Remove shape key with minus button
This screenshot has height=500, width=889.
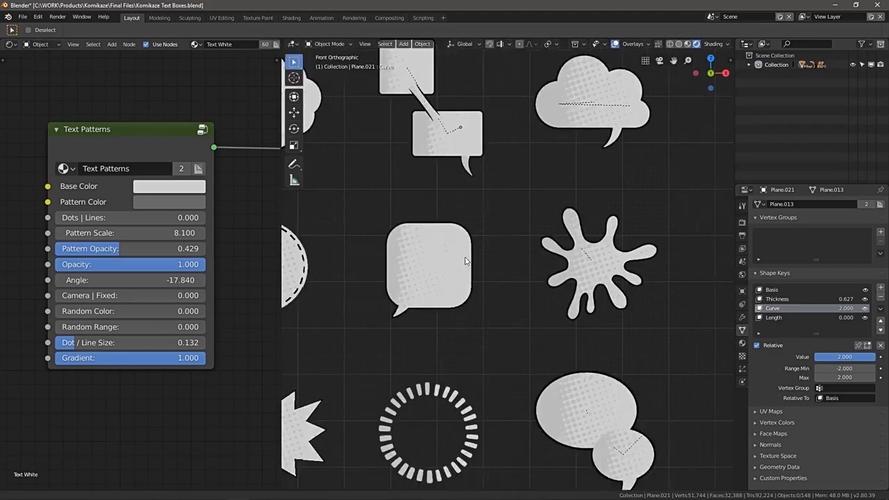(x=880, y=297)
